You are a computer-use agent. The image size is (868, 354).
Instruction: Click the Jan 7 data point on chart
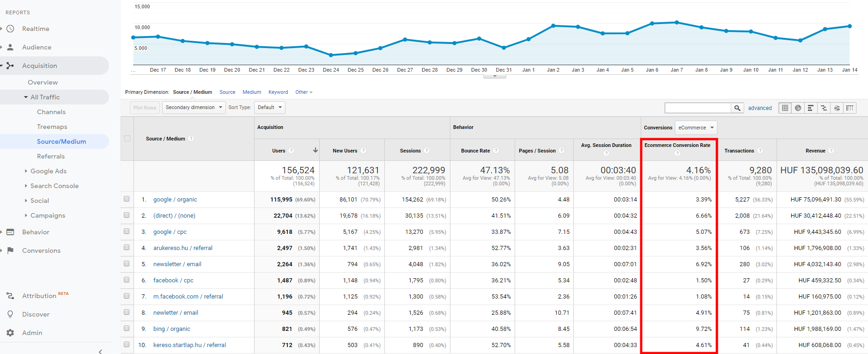point(677,22)
